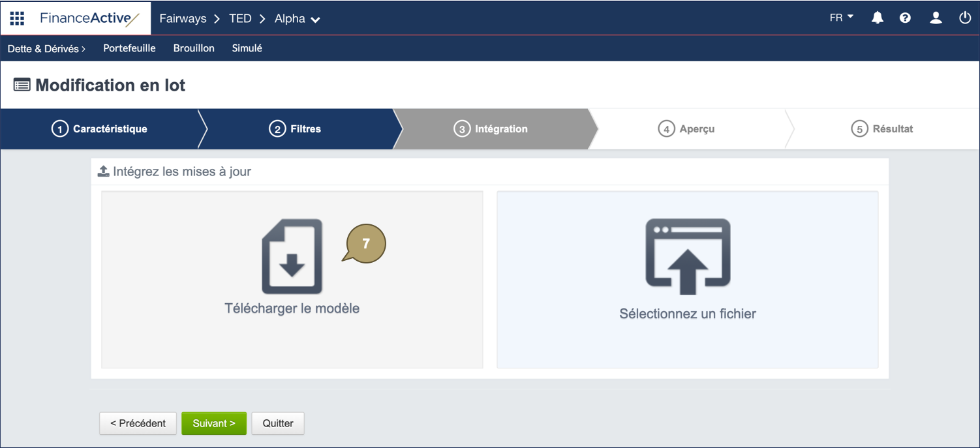Go to step 1 Caractéristique
The width and height of the screenshot is (980, 448).
click(x=100, y=129)
